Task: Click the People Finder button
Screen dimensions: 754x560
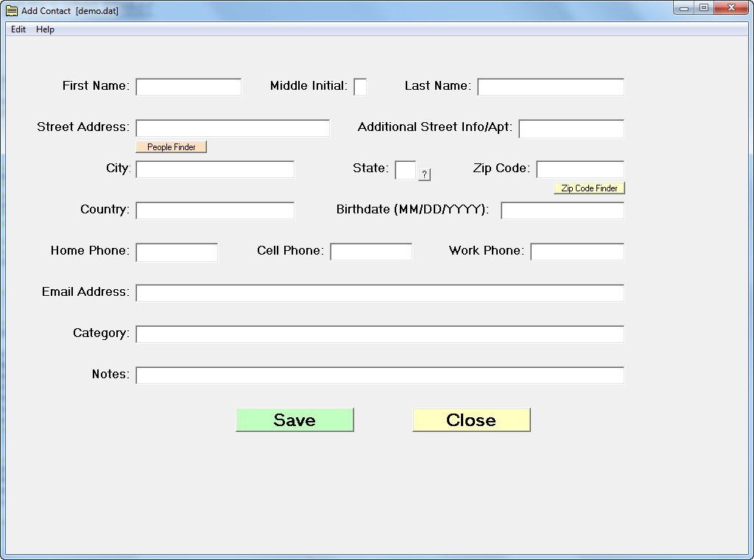Action: tap(171, 146)
